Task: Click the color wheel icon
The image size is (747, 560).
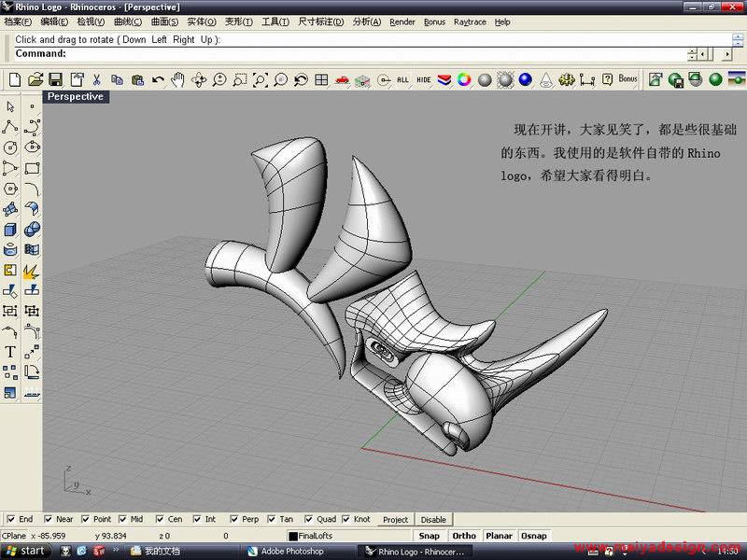Action: click(x=464, y=80)
